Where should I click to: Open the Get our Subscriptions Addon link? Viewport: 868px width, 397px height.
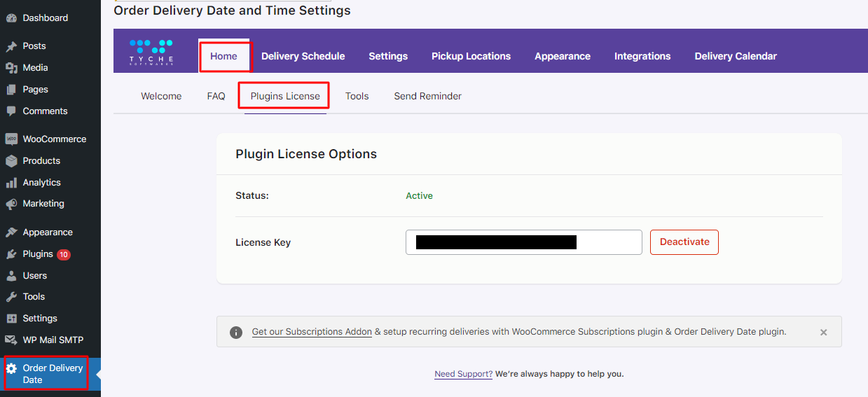[x=312, y=332]
